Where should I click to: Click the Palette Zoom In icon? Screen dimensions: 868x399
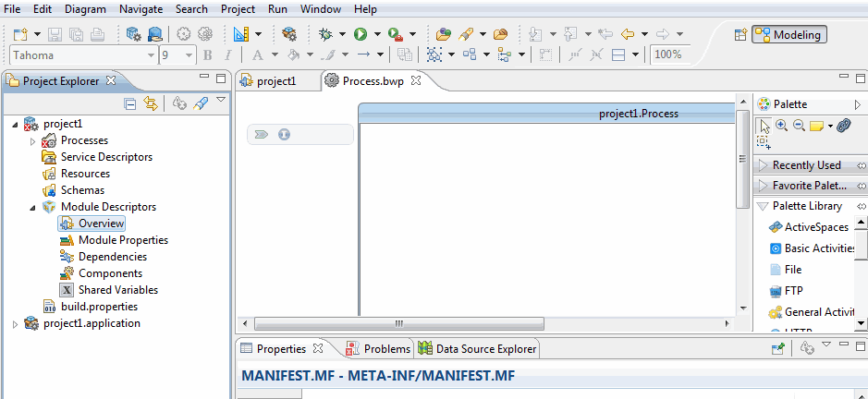click(781, 127)
